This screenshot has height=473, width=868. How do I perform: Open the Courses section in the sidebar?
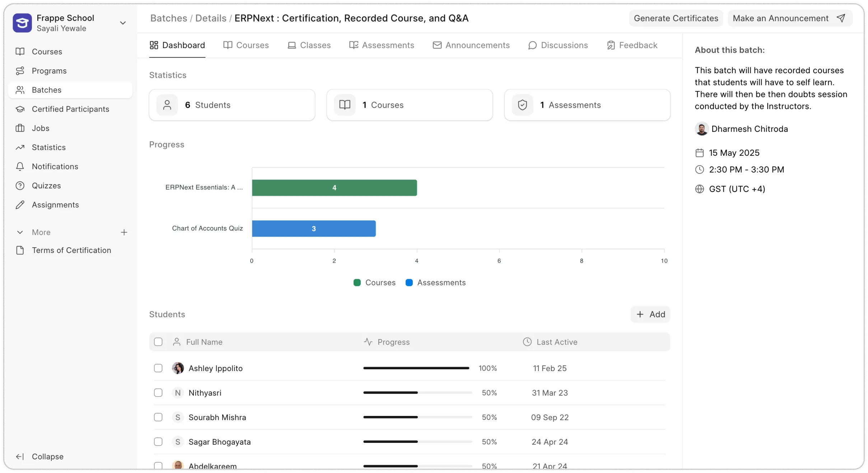(x=46, y=51)
